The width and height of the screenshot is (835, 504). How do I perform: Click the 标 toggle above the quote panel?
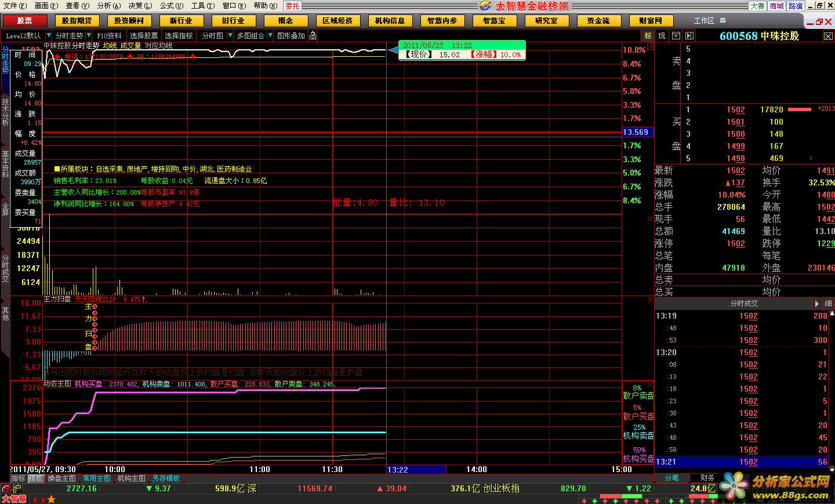pos(648,35)
